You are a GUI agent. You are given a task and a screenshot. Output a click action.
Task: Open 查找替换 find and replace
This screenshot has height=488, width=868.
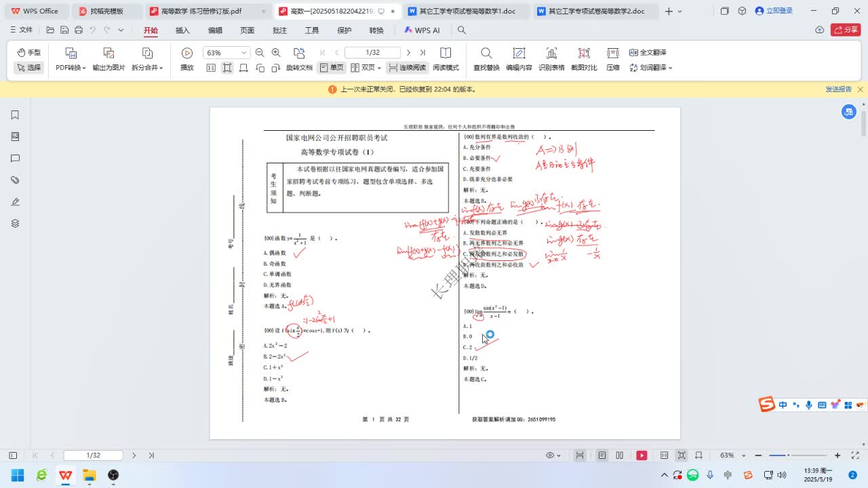pos(486,60)
